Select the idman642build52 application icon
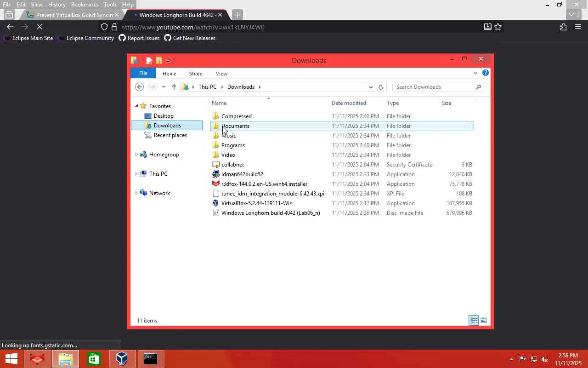This screenshot has height=368, width=588. [216, 174]
